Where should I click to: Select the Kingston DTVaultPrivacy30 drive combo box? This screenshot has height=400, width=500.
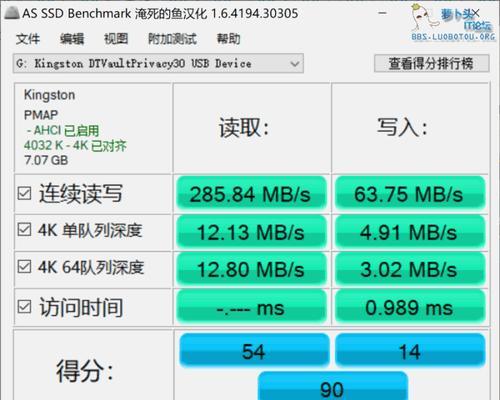point(158,63)
